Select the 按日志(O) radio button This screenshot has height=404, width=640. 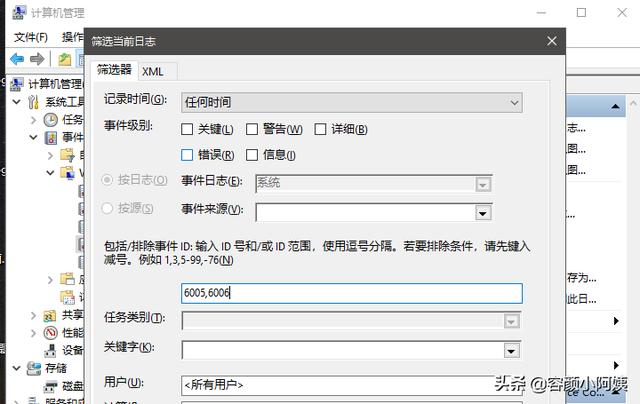(107, 180)
